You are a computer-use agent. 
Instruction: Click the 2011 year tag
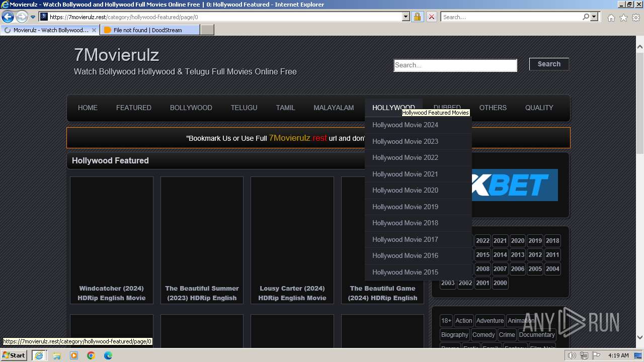552,255
